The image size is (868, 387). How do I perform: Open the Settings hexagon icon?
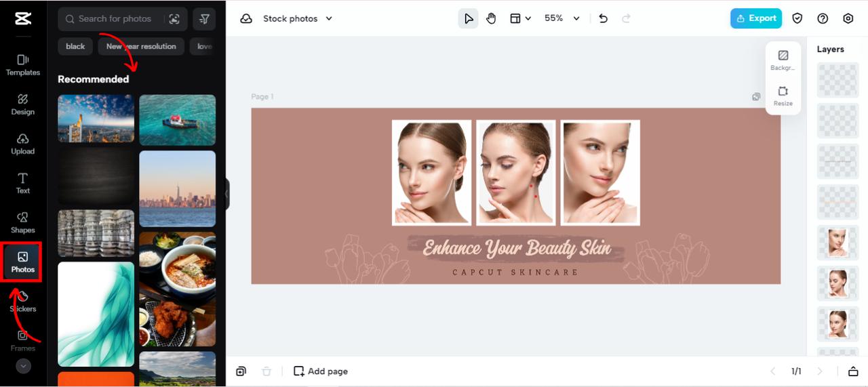[x=848, y=19]
